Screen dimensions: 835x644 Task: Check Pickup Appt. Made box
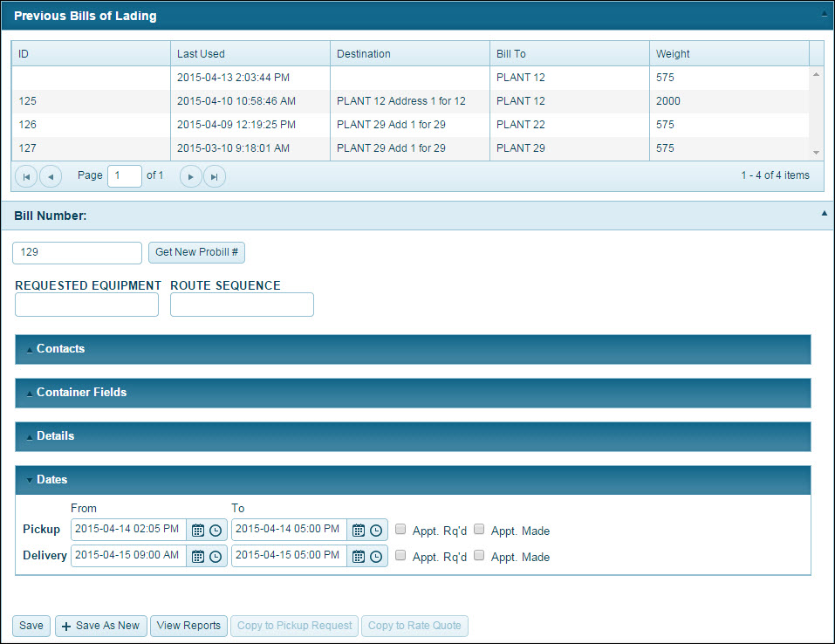tap(479, 529)
